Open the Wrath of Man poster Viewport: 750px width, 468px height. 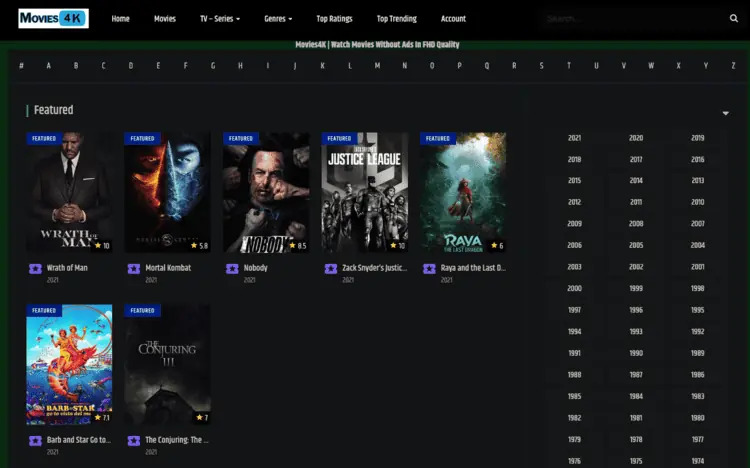69,192
